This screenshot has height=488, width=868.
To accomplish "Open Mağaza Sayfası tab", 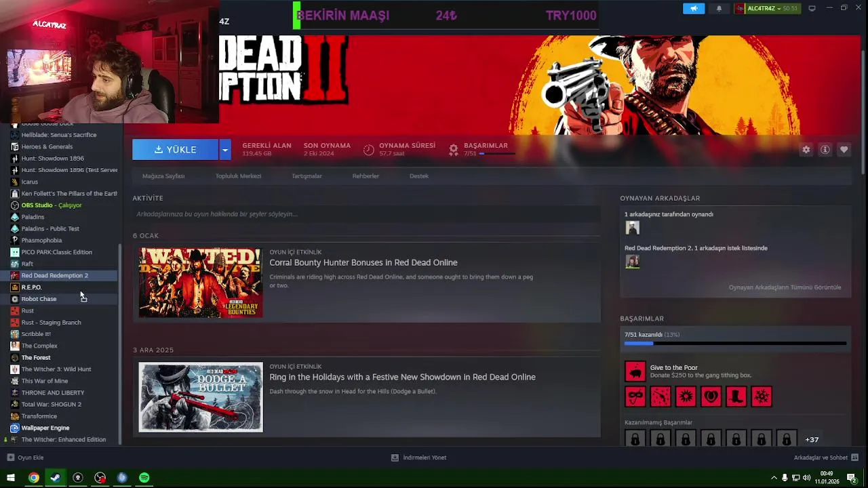I will click(163, 176).
